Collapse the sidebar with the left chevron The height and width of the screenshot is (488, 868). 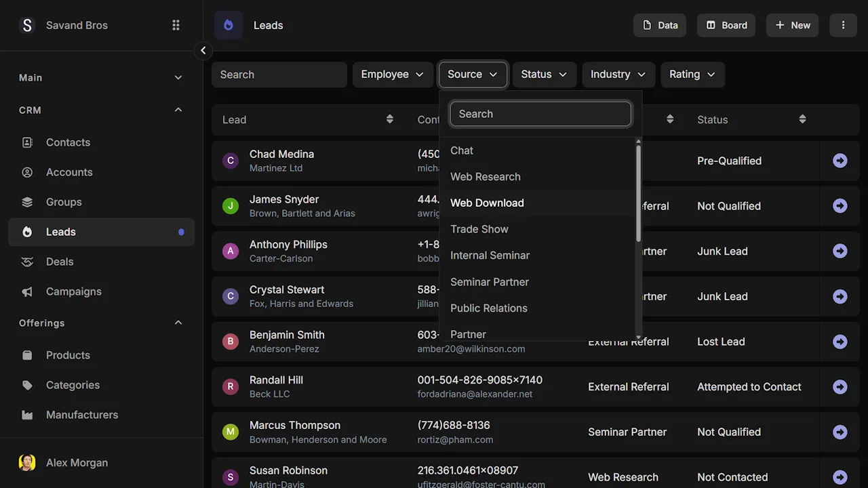point(203,51)
